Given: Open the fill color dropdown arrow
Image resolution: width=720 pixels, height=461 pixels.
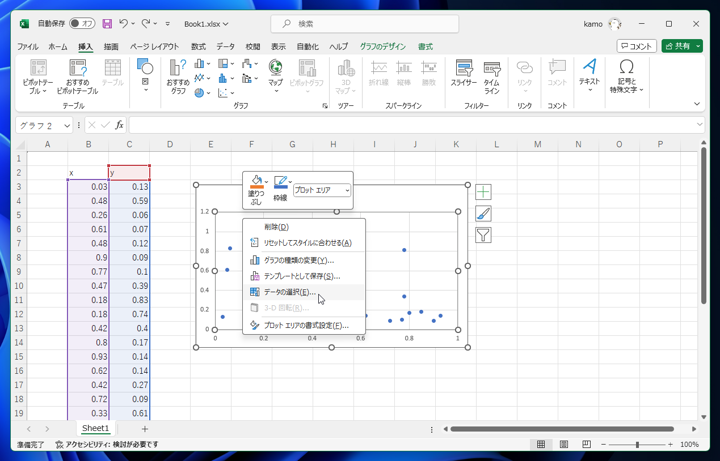Looking at the screenshot, I should (x=266, y=182).
